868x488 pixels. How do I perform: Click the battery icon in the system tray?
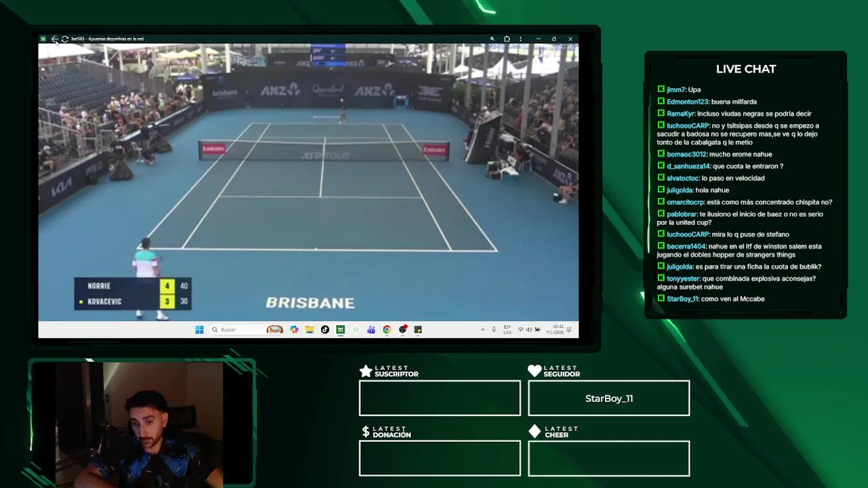pyautogui.click(x=538, y=329)
